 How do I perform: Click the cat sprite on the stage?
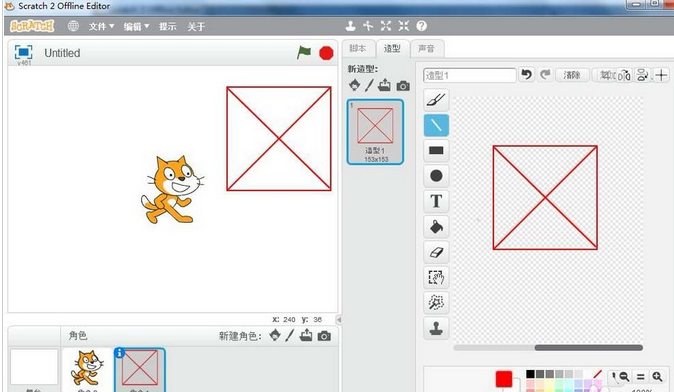172,190
